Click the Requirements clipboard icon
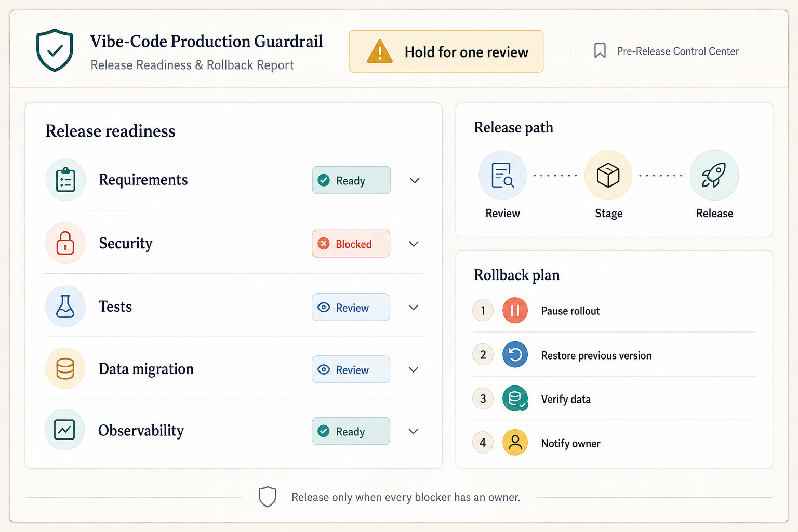 (65, 180)
